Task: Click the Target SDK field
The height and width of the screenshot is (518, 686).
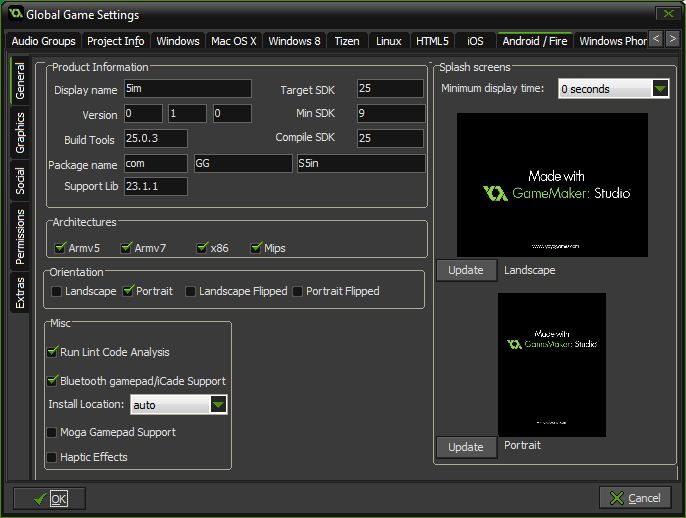Action: [x=390, y=88]
